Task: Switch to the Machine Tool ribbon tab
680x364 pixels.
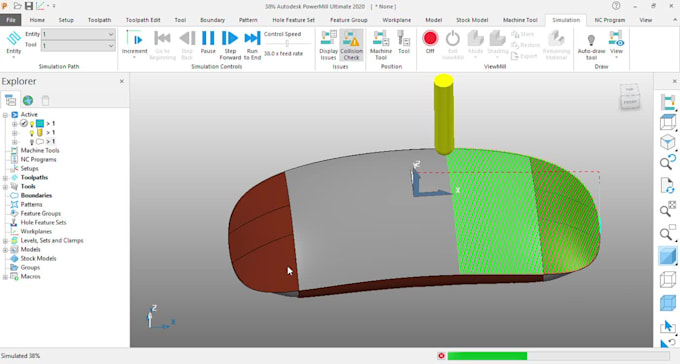Action: [520, 20]
